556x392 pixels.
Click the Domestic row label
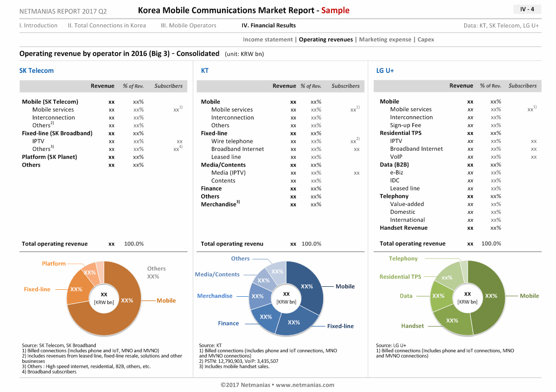403,212
